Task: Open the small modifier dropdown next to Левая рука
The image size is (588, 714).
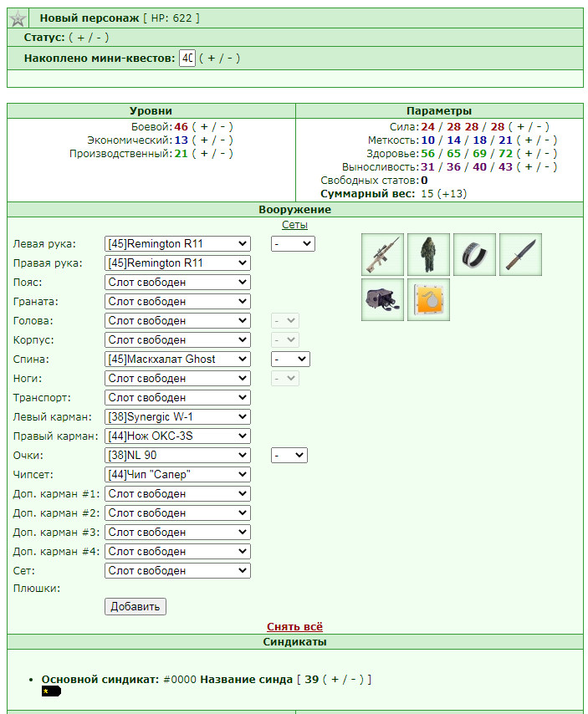Action: point(293,243)
